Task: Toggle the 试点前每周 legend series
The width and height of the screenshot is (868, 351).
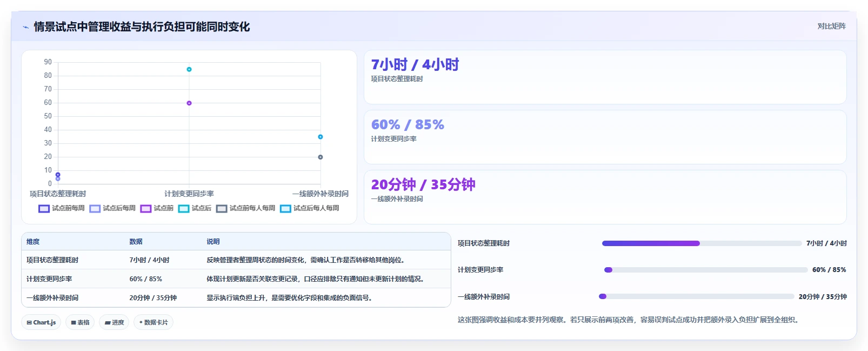Action: click(x=62, y=208)
